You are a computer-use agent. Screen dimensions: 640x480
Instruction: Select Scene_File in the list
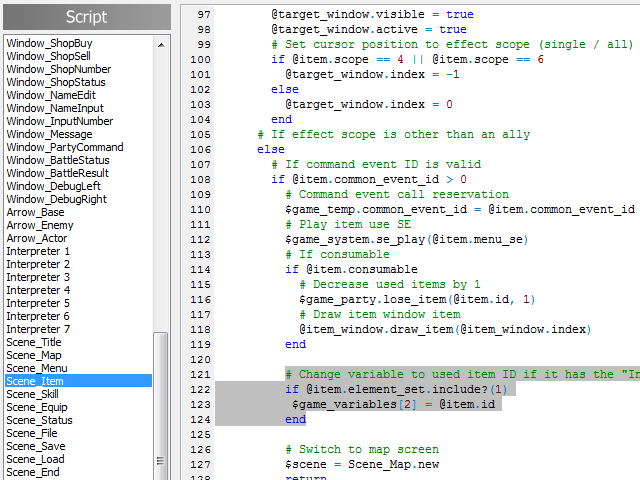pyautogui.click(x=32, y=433)
